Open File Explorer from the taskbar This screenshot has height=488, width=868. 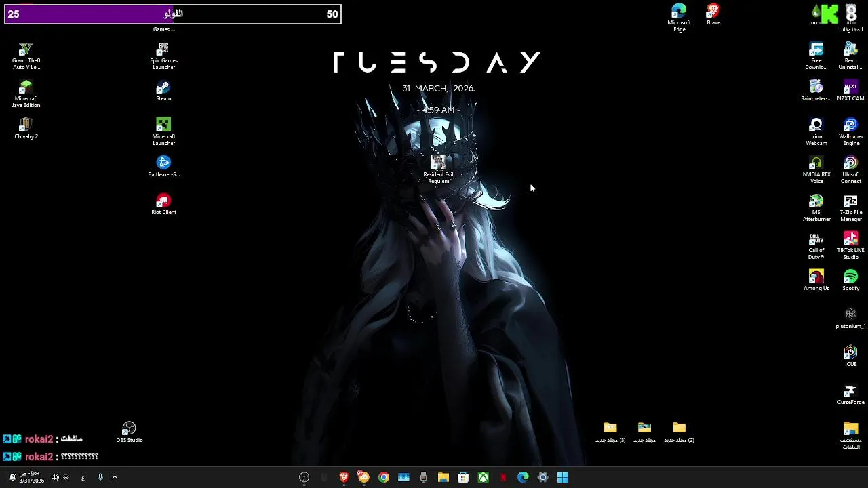[443, 477]
